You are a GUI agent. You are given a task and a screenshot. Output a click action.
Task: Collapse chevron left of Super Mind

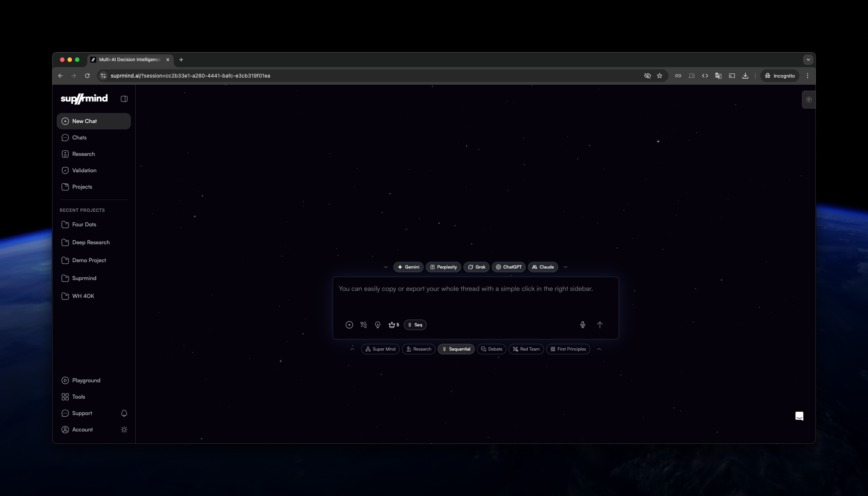point(352,349)
